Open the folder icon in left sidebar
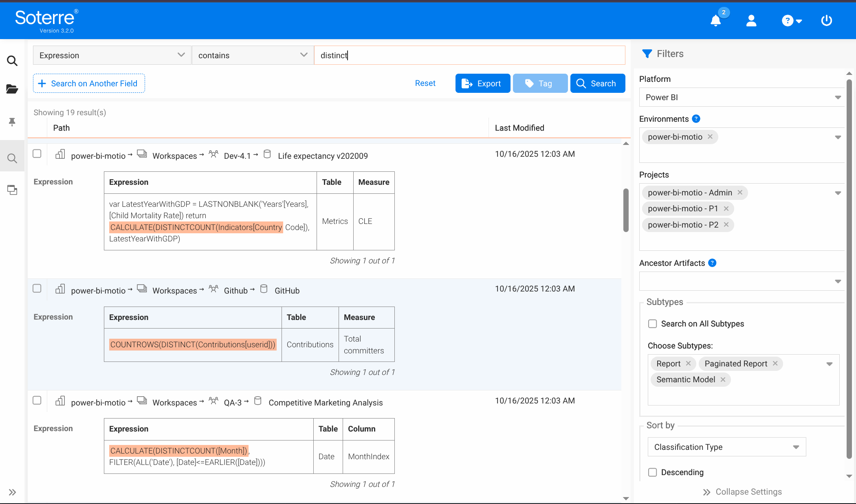The height and width of the screenshot is (504, 856). click(x=12, y=89)
